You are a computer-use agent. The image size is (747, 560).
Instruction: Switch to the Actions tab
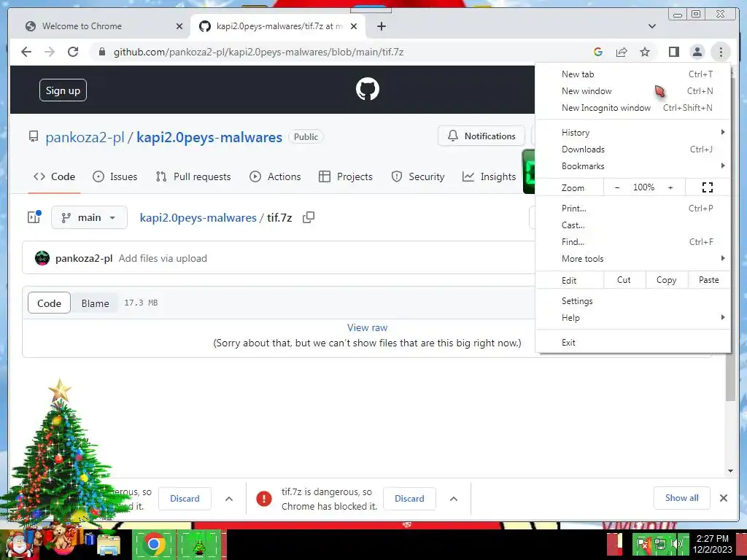(x=275, y=176)
